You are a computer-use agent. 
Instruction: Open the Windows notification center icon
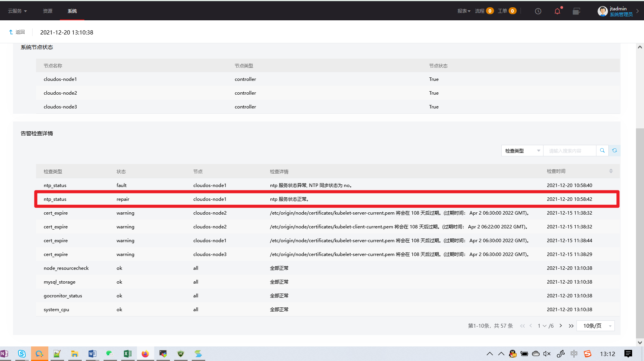(628, 354)
